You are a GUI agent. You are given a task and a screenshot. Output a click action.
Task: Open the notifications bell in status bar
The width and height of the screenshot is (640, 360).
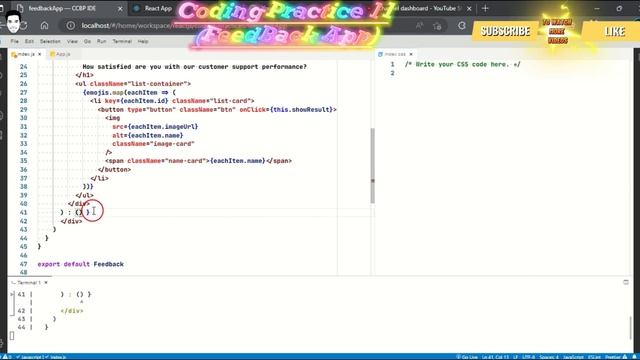[635, 357]
